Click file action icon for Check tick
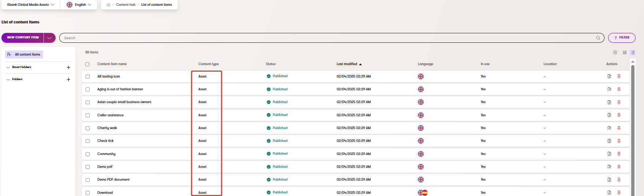The height and width of the screenshot is (196, 644). [x=609, y=141]
